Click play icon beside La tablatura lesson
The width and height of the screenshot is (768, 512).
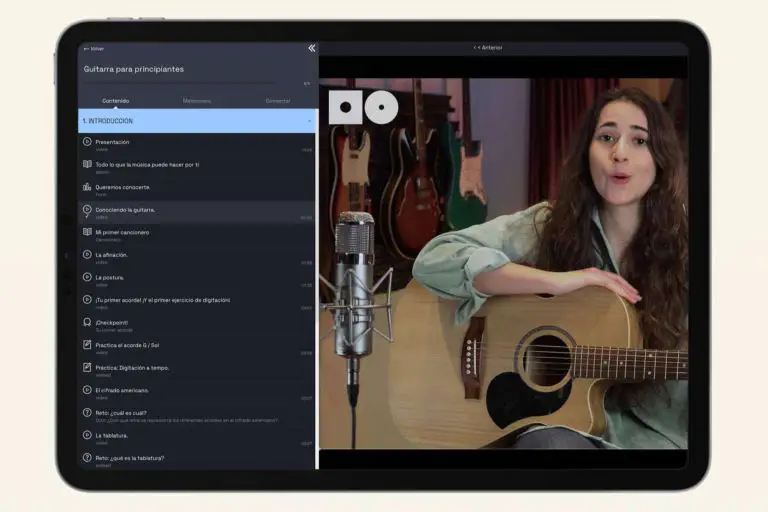coord(87,436)
